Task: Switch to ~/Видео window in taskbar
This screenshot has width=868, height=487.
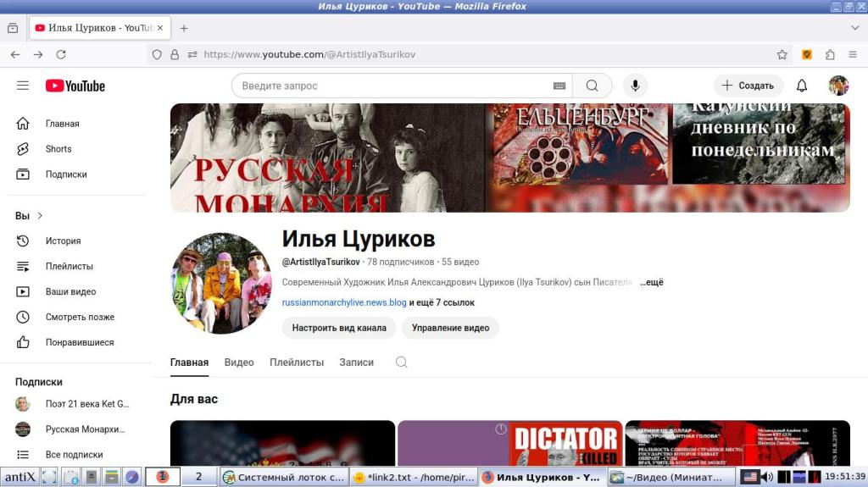Action: 671,477
